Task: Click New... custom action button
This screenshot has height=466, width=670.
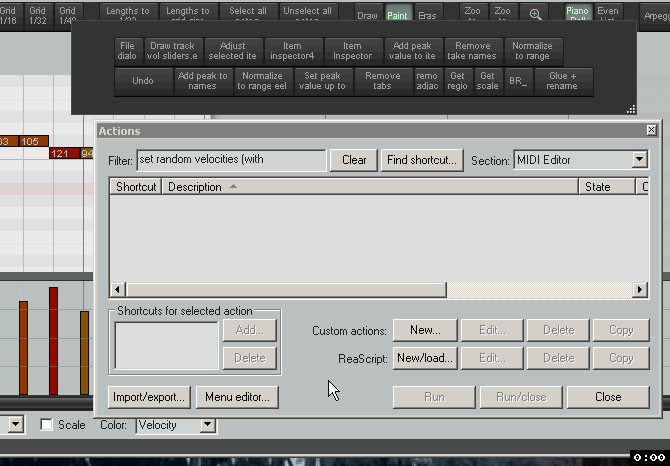Action: click(x=425, y=330)
